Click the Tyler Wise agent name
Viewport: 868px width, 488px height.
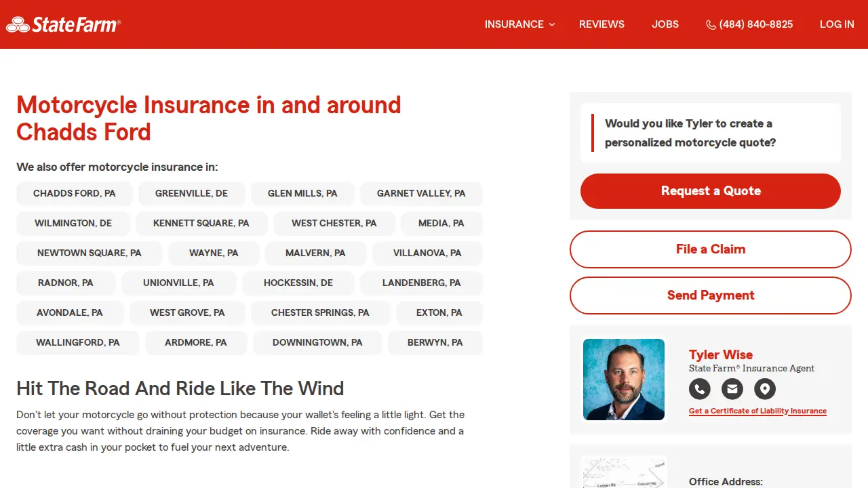coord(721,354)
